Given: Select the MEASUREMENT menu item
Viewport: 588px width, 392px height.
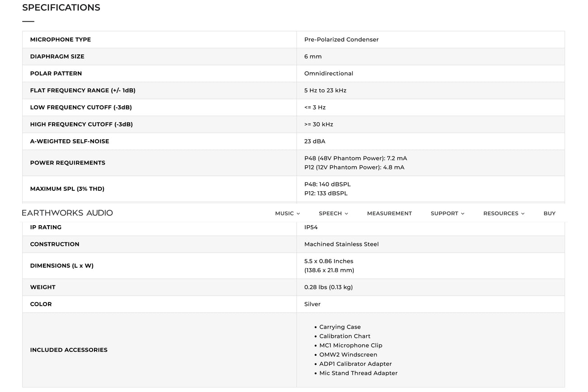Looking at the screenshot, I should pyautogui.click(x=389, y=213).
